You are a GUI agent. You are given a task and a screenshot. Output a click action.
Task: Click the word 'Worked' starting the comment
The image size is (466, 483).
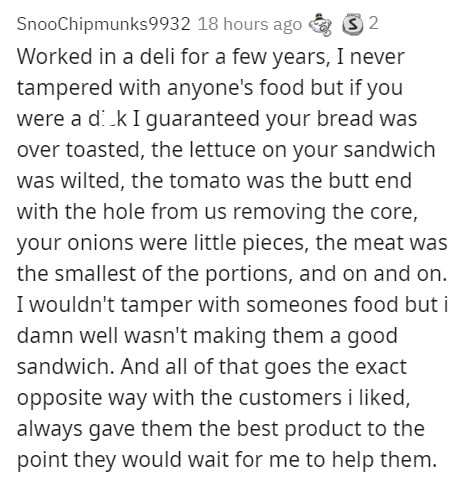coord(55,56)
